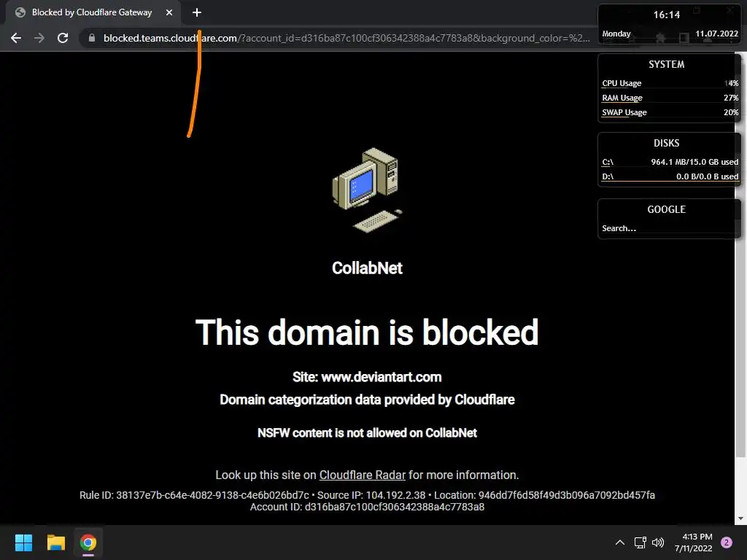The height and width of the screenshot is (560, 747).
Task: Click the Account ID line at bottom
Action: (x=367, y=507)
